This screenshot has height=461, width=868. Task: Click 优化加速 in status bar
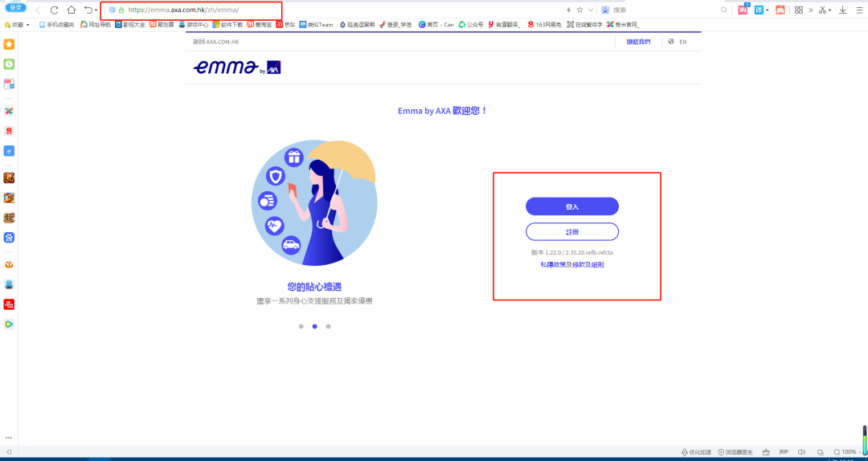click(x=697, y=452)
